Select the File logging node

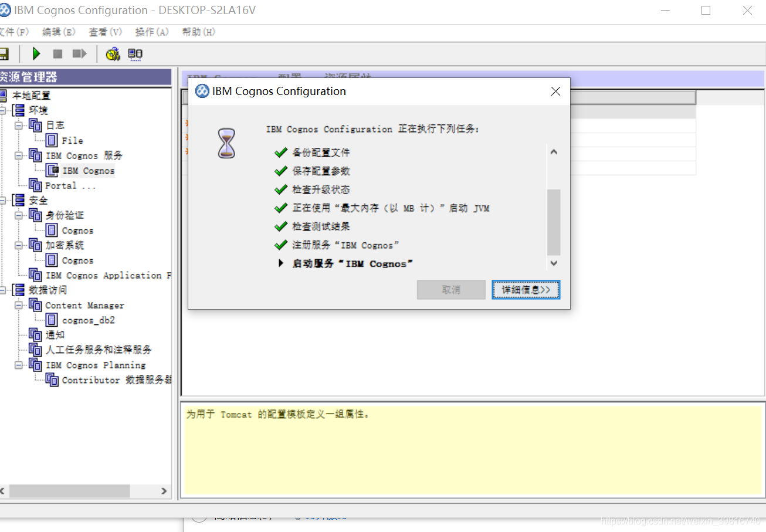click(72, 140)
